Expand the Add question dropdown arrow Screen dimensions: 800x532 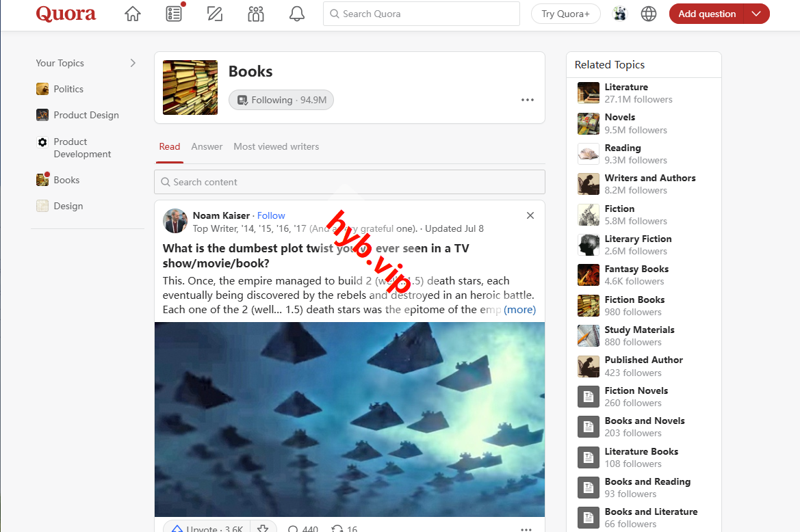click(x=756, y=14)
